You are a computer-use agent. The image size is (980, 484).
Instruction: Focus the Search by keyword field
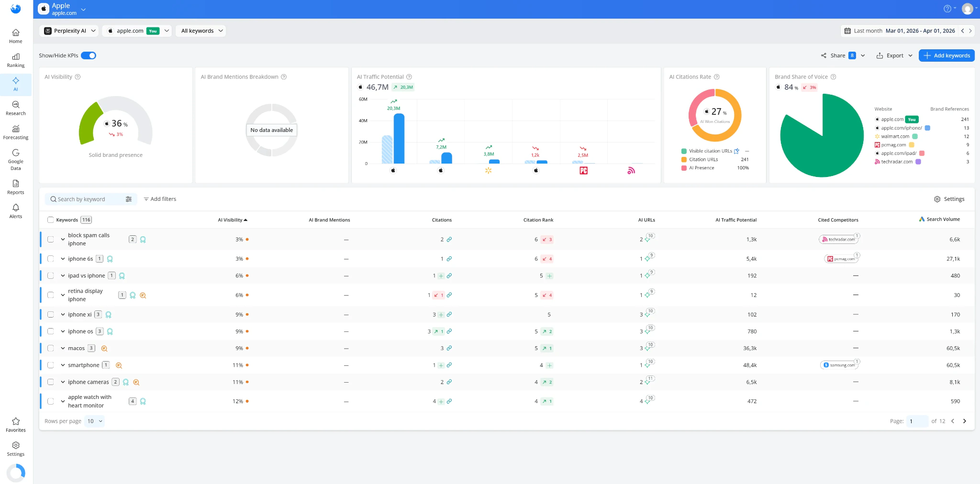tap(87, 199)
